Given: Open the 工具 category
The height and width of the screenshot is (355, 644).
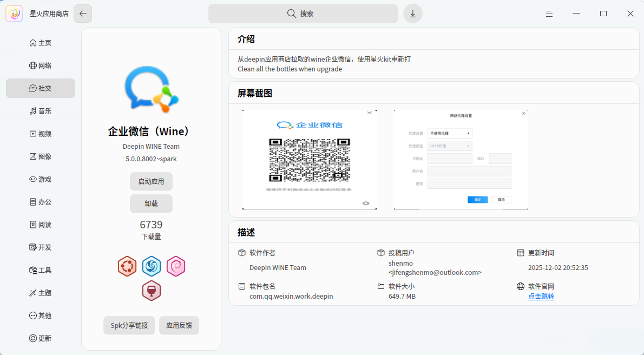Looking at the screenshot, I should coord(41,270).
